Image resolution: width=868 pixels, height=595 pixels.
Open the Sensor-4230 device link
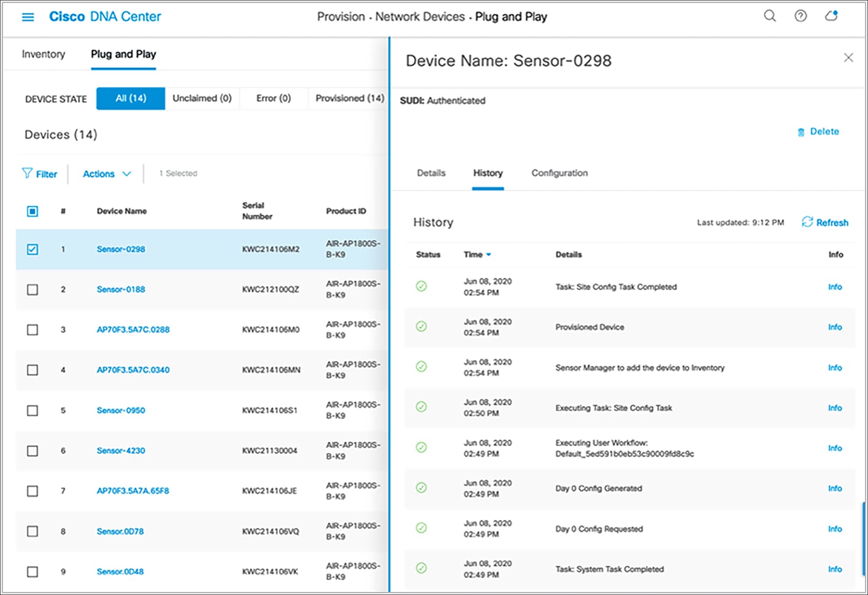tap(121, 451)
